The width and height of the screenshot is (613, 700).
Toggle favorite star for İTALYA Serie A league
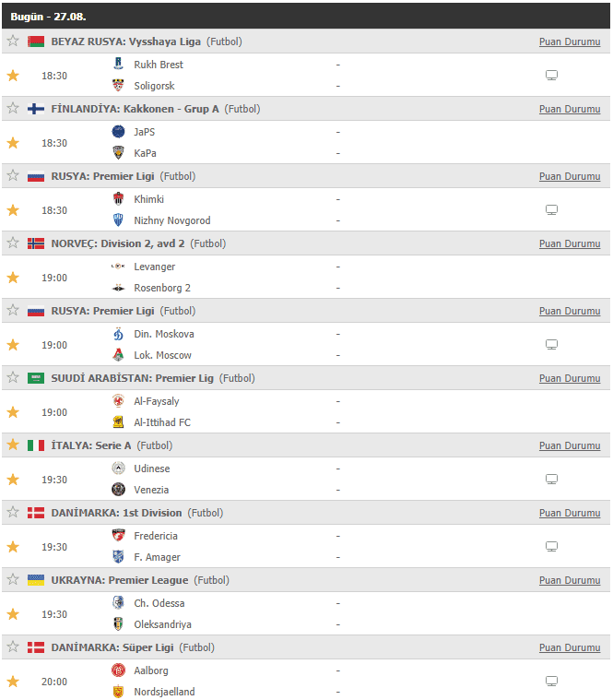(13, 445)
